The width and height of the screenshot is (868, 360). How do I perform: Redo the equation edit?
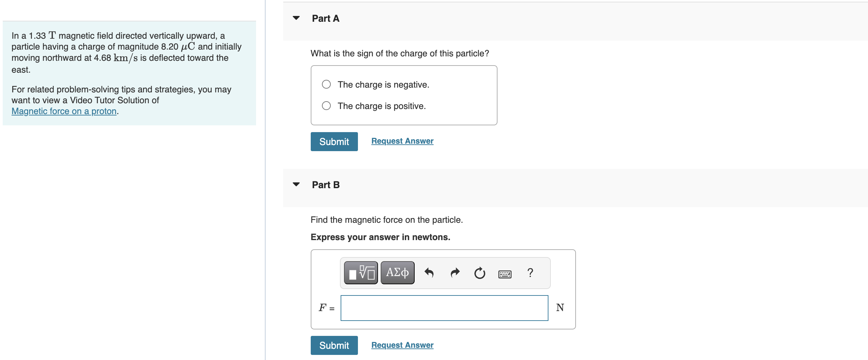(454, 272)
